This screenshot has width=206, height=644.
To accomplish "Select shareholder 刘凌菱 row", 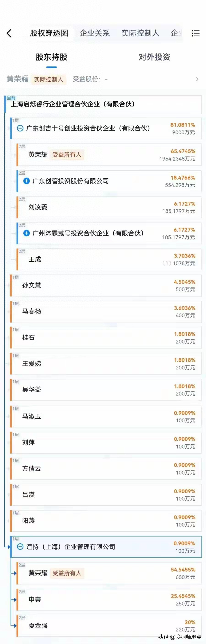I will coord(38,207).
